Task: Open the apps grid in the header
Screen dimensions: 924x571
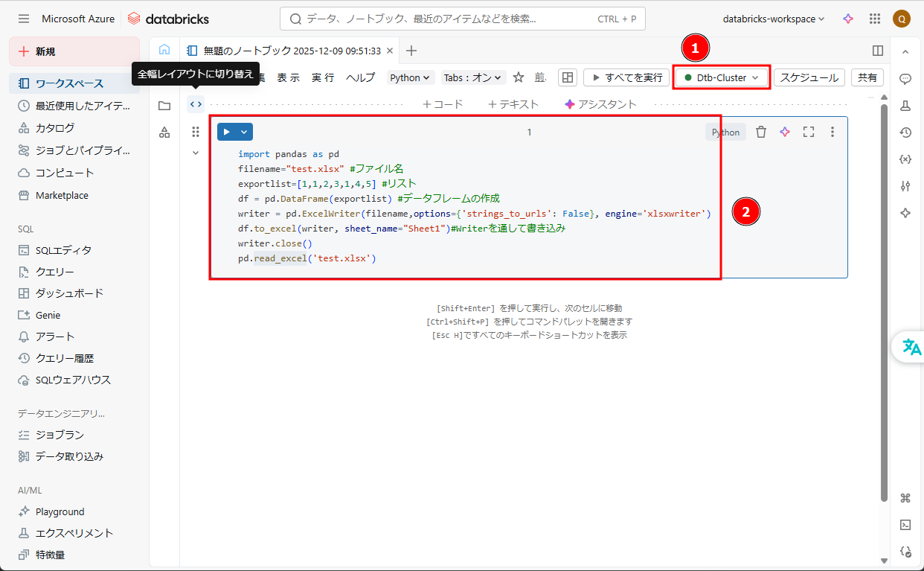Action: (x=875, y=19)
